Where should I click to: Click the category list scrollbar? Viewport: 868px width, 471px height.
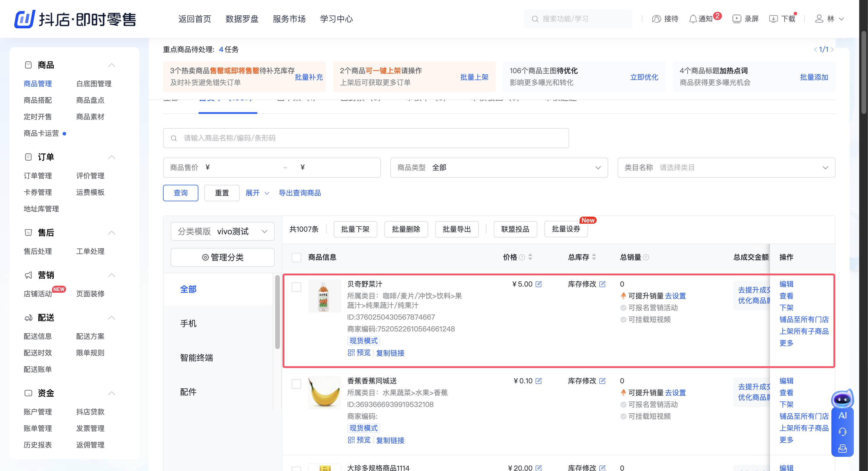[277, 312]
